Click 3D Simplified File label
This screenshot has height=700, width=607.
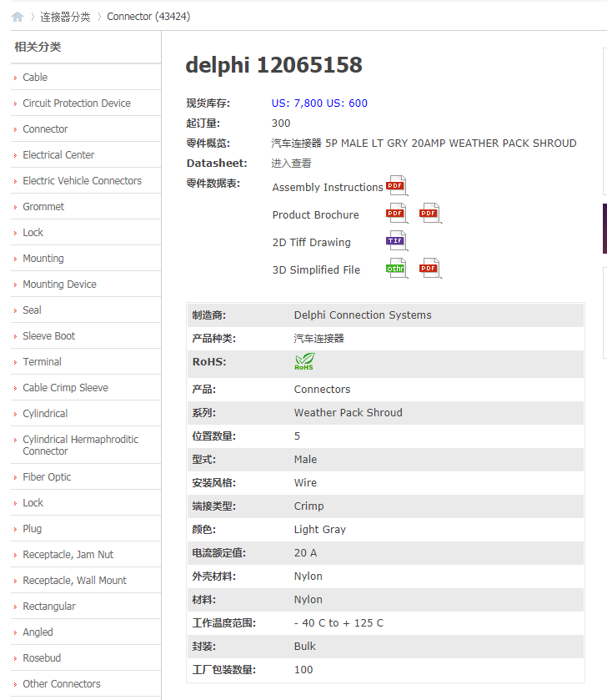click(316, 270)
